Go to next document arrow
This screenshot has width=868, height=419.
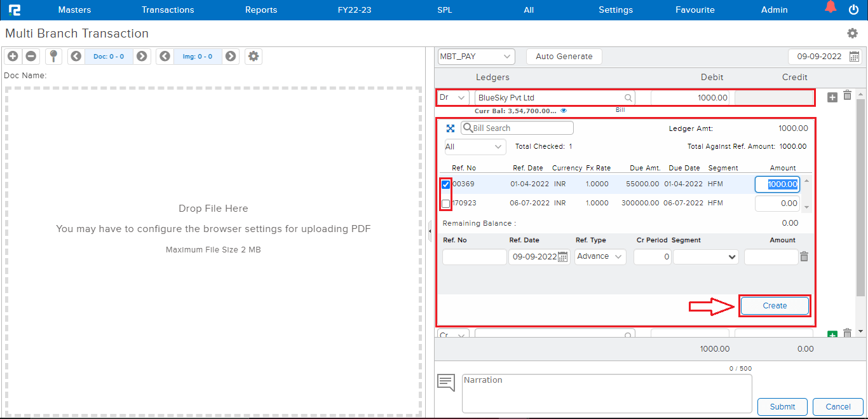tap(142, 57)
